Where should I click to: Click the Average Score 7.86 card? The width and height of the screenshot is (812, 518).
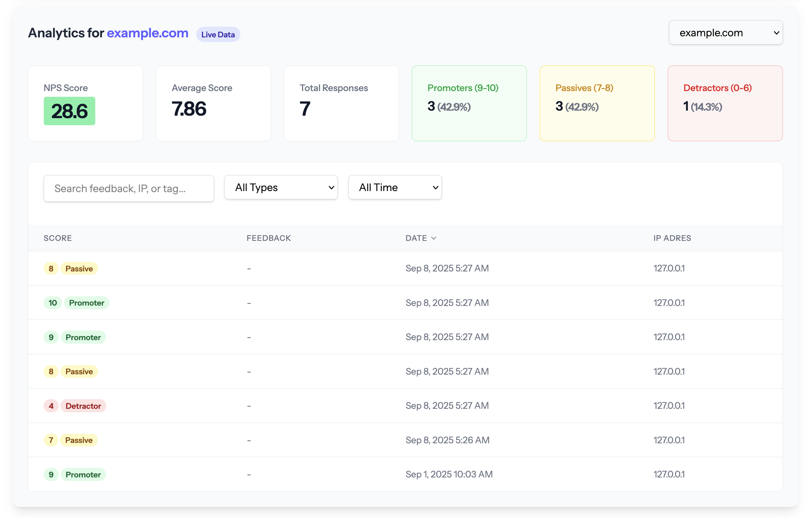213,103
